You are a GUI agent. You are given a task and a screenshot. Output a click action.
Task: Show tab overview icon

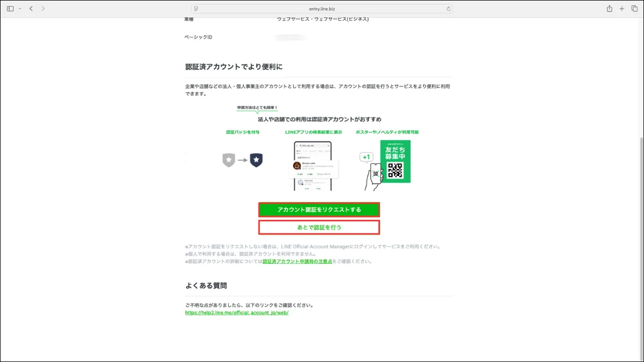634,9
